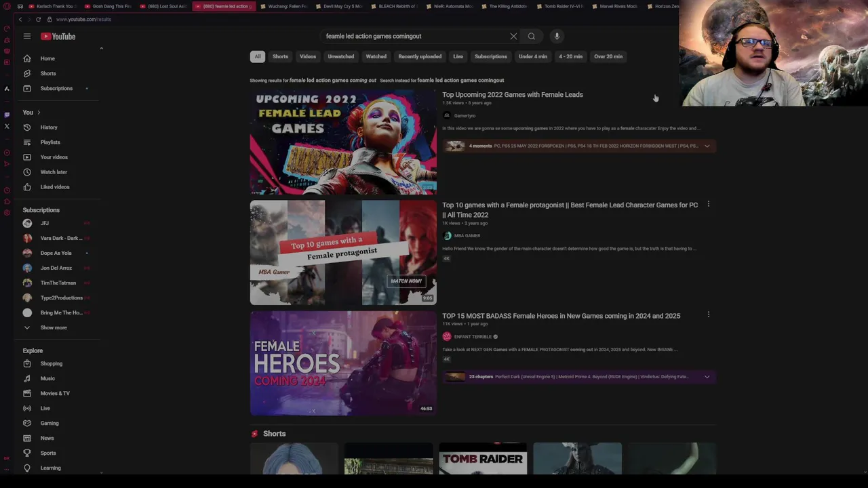Search instead for 'feamle led action games comingout'

point(460,81)
